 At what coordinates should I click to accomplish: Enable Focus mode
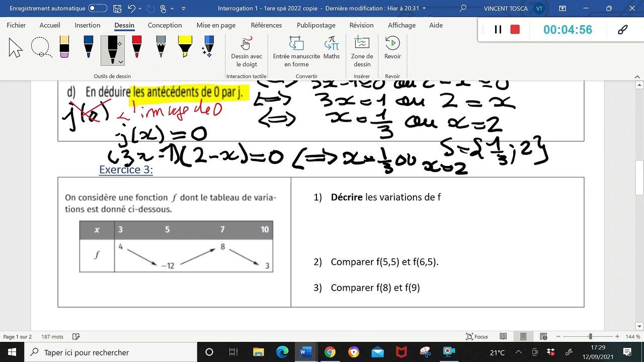[x=477, y=337]
